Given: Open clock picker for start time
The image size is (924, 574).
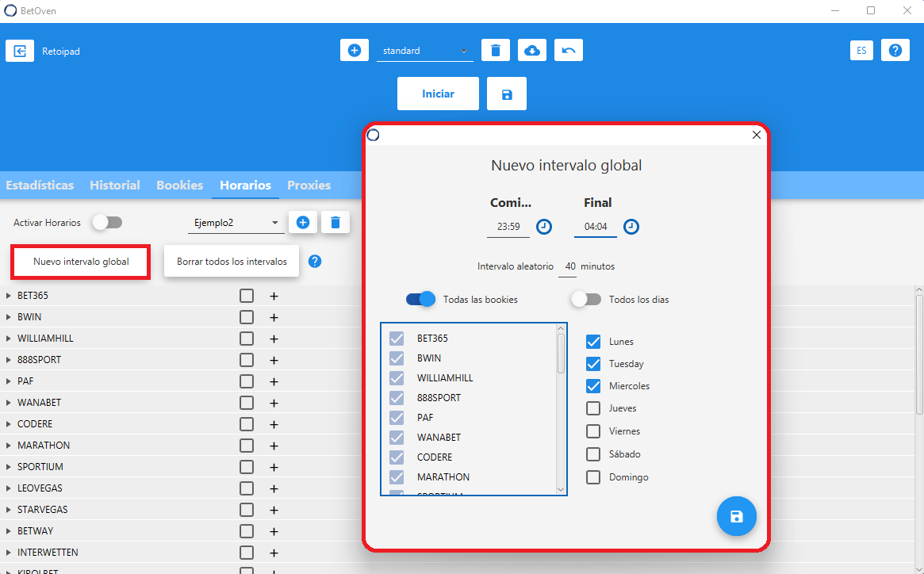Looking at the screenshot, I should (x=544, y=226).
